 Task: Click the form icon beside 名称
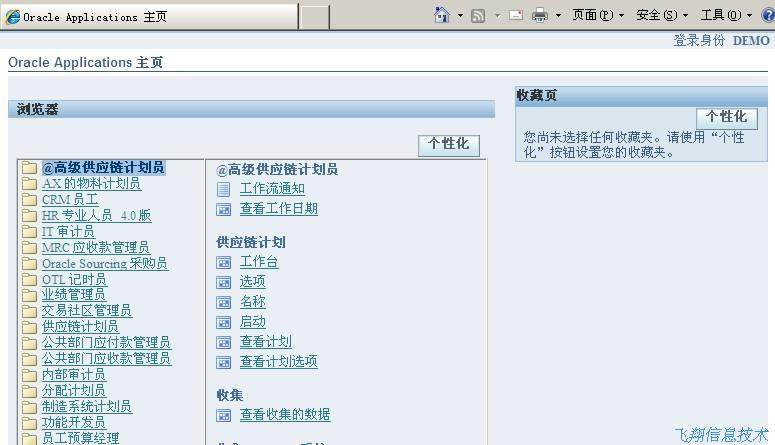223,303
